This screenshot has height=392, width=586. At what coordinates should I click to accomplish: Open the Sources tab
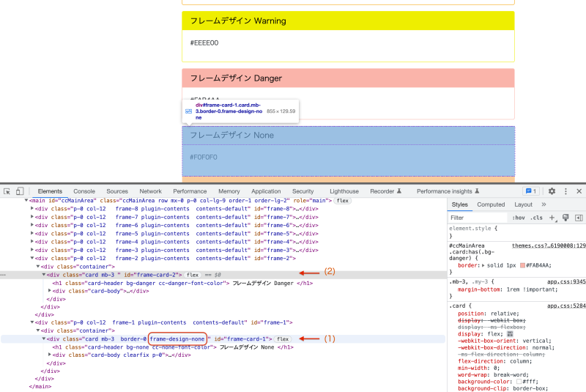coord(117,191)
